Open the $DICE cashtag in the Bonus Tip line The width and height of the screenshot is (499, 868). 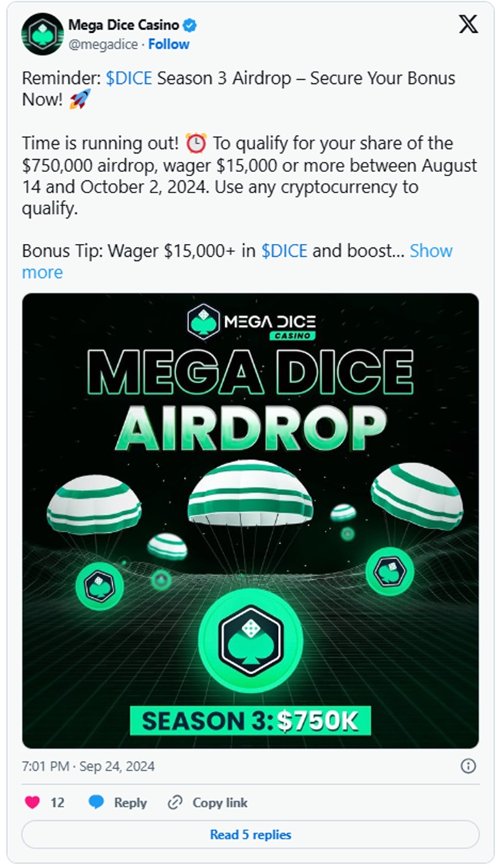[x=284, y=251]
